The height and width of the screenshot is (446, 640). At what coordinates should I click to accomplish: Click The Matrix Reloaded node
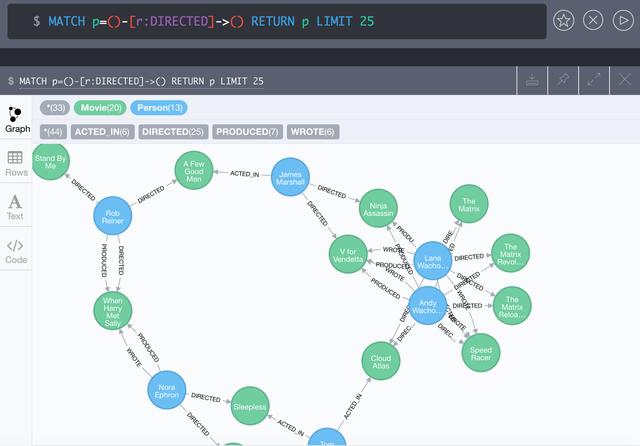click(512, 306)
